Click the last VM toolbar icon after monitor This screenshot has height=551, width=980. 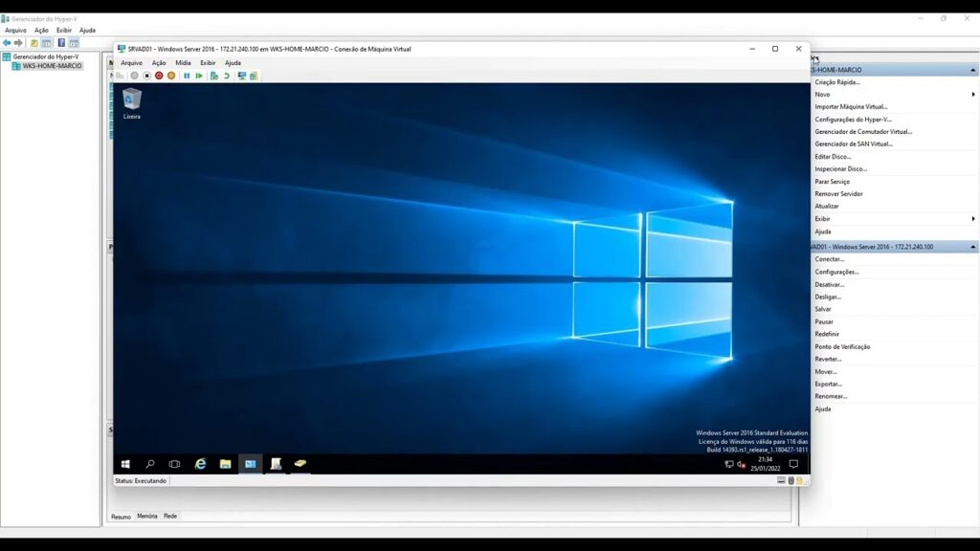pyautogui.click(x=253, y=76)
